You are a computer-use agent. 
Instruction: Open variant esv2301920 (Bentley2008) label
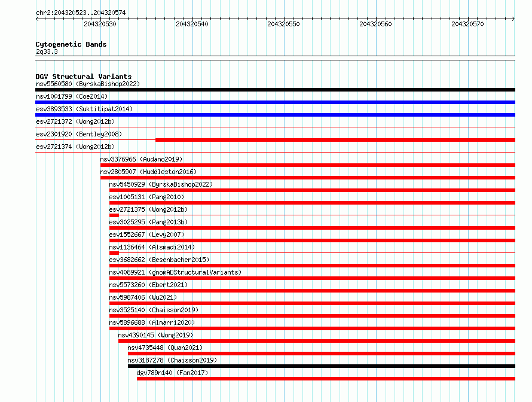[x=79, y=134]
